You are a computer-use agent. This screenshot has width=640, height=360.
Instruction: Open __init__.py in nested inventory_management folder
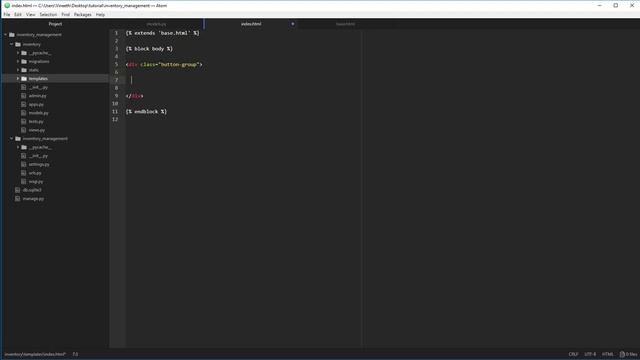coord(38,156)
